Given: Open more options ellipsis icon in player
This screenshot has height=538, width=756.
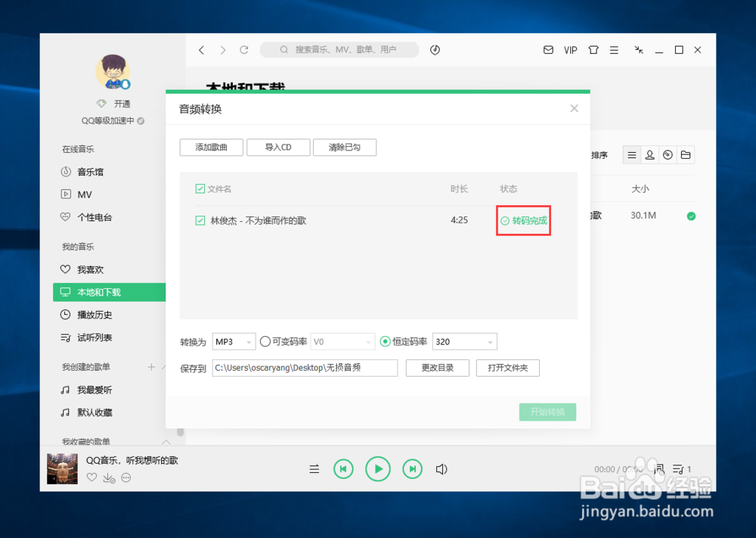Looking at the screenshot, I should point(125,477).
